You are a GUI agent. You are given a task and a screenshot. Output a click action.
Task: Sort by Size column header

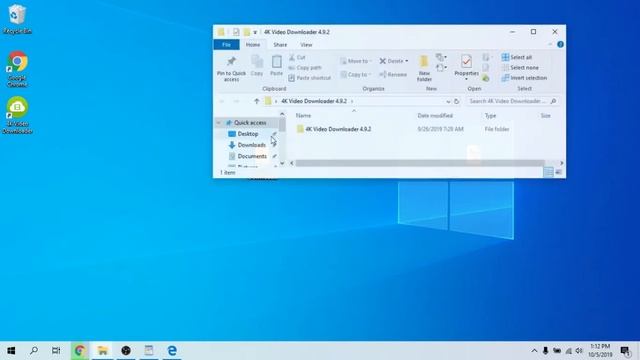click(546, 116)
